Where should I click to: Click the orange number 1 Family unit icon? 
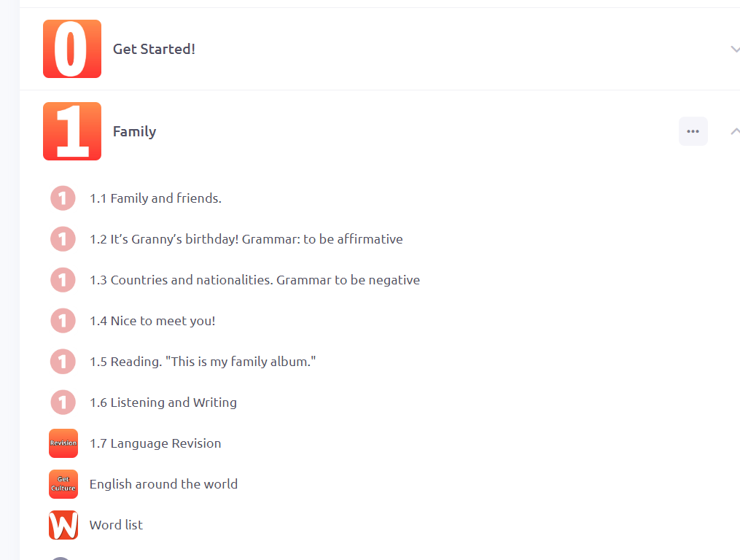pyautogui.click(x=72, y=131)
